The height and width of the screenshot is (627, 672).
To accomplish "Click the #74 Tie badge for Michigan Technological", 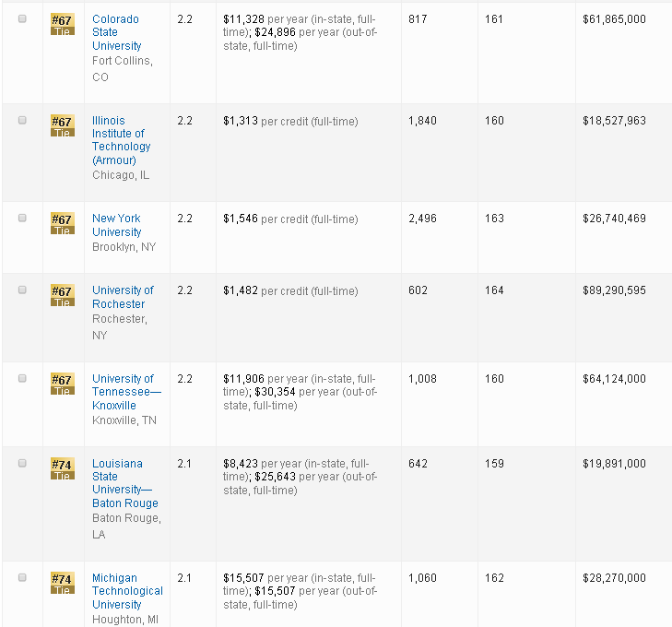I will click(62, 584).
